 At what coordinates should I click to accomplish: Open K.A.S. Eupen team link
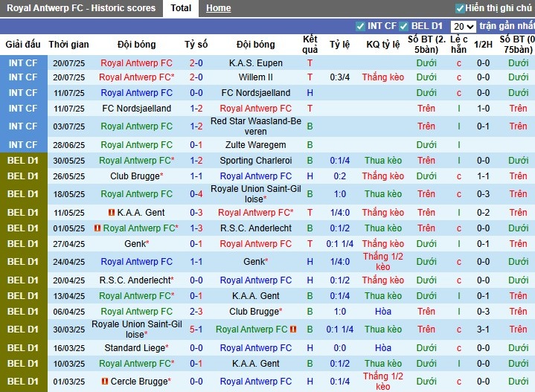point(255,63)
